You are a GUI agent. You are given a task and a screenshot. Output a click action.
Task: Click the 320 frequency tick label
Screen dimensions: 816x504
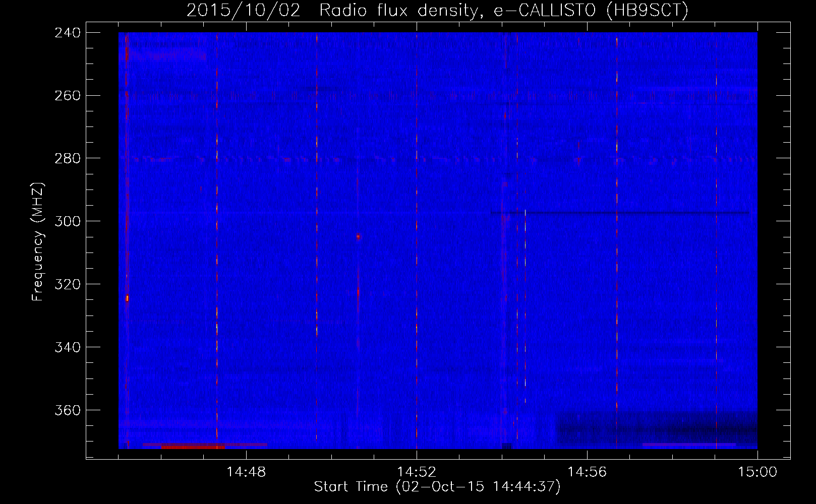coord(68,285)
